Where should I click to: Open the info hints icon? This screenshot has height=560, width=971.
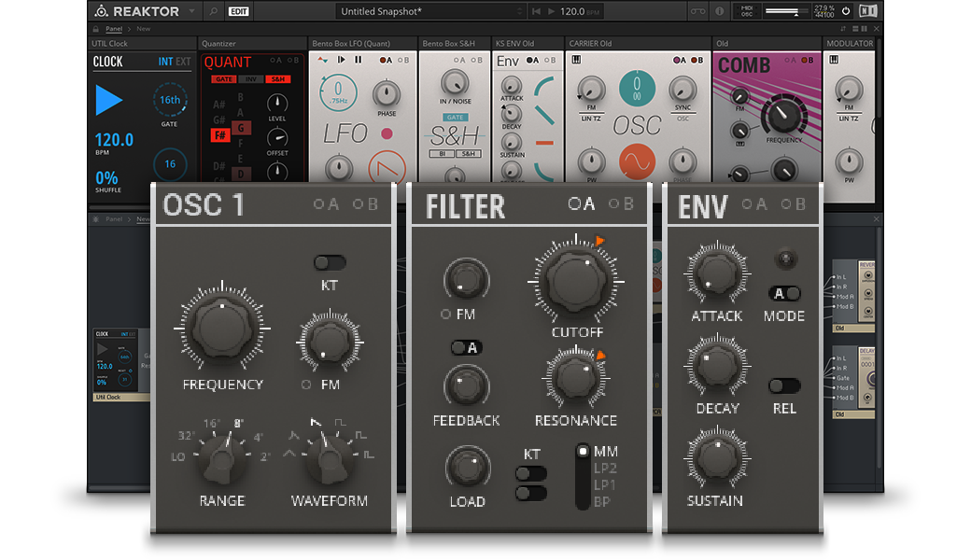coord(720,11)
